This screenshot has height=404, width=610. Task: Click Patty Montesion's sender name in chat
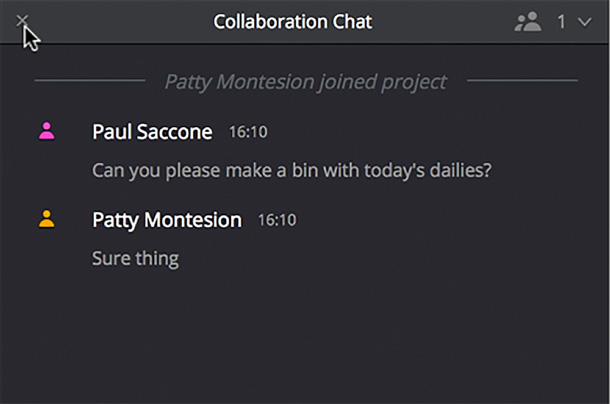point(166,219)
